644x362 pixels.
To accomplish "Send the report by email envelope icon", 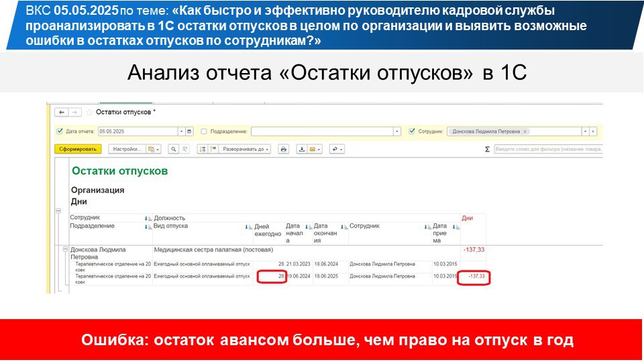I will pyautogui.click(x=315, y=149).
